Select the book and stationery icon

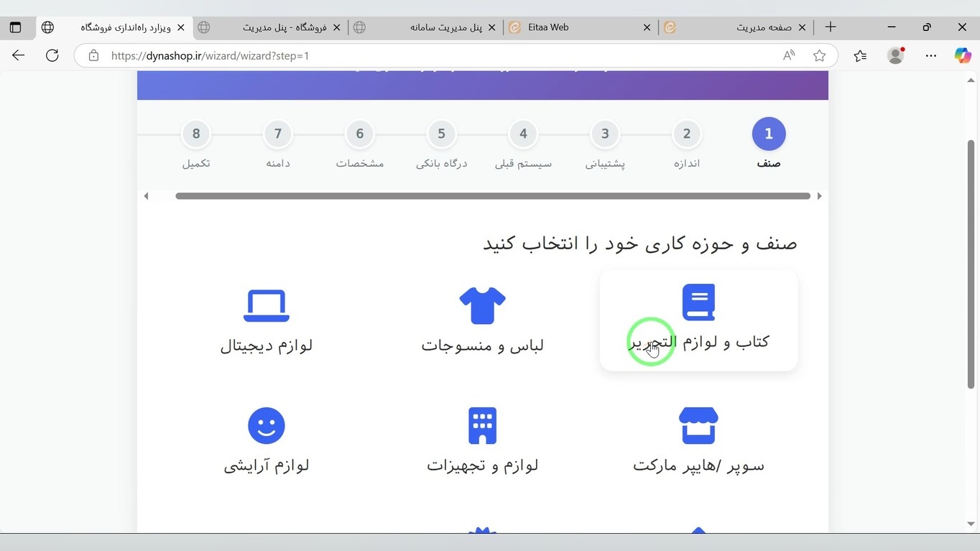pos(698,302)
